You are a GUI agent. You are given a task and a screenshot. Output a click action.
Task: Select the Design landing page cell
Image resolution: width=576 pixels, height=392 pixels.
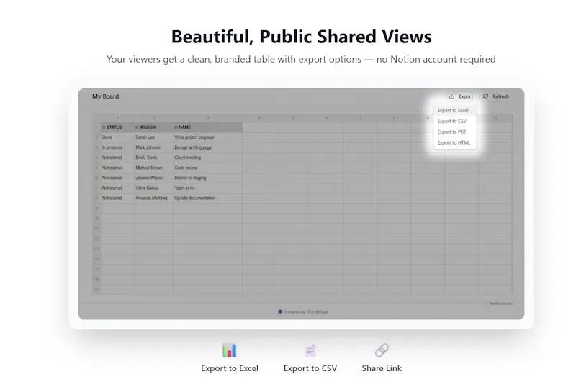coord(207,147)
